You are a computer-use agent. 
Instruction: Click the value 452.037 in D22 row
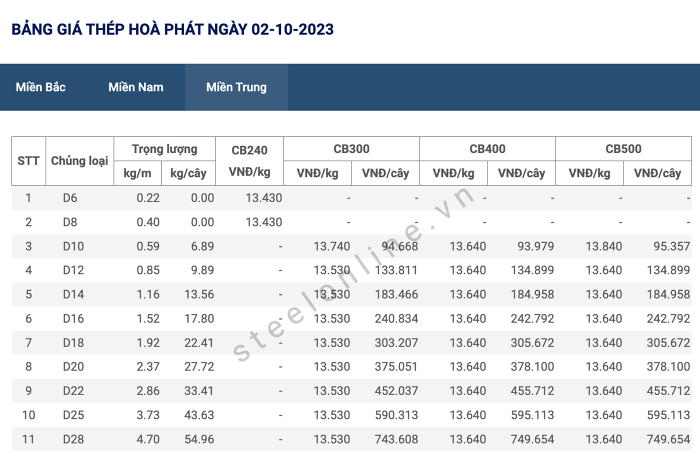[396, 391]
